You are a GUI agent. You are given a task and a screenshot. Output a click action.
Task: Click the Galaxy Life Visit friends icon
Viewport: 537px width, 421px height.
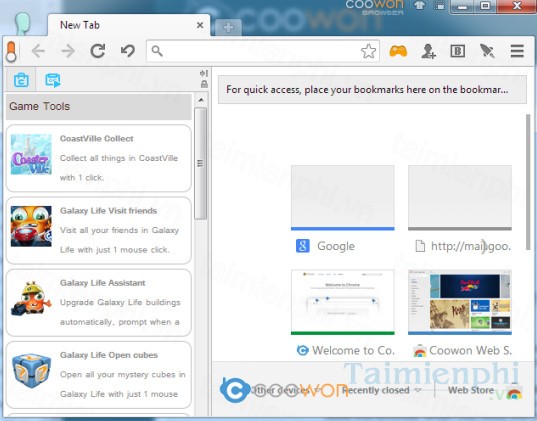(31, 226)
